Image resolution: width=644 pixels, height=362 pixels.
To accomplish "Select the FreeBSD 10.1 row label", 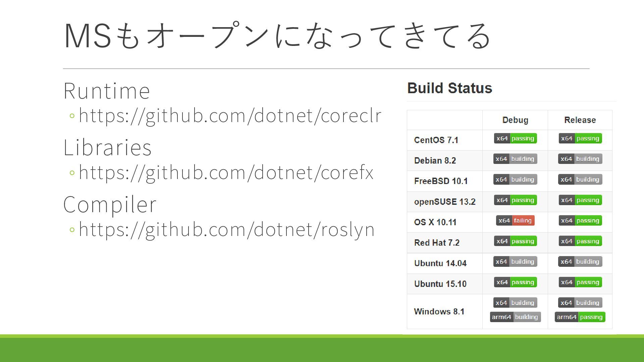I will click(x=441, y=181).
